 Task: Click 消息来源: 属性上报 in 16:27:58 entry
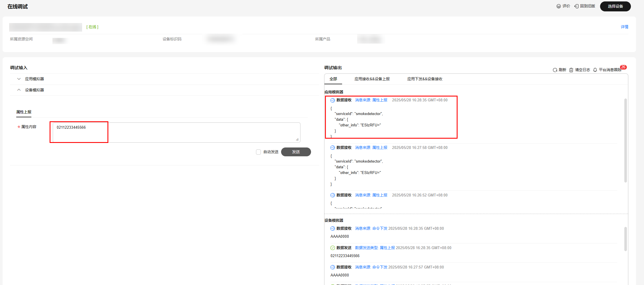[x=371, y=148]
